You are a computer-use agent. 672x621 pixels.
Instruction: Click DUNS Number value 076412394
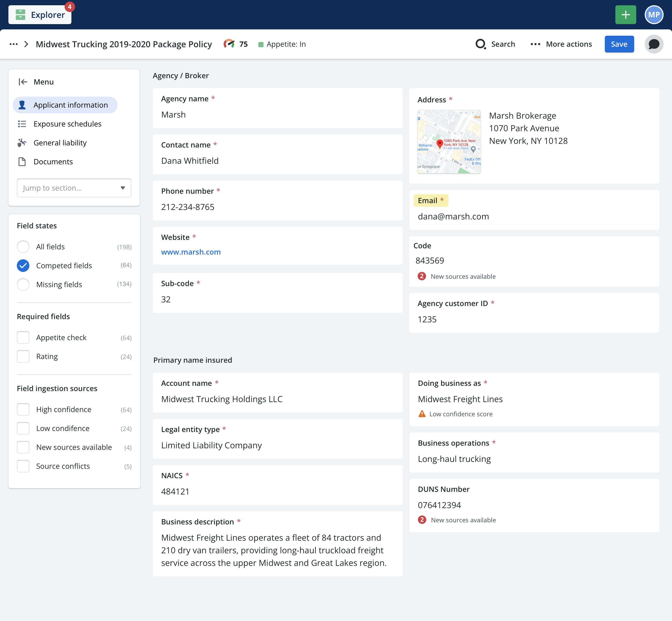tap(439, 505)
